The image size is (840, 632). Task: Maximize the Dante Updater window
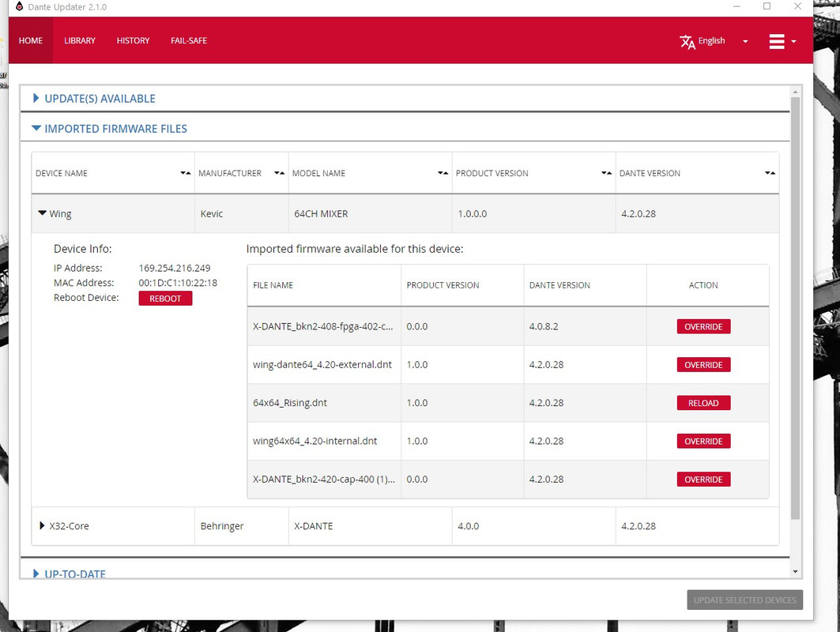[767, 6]
